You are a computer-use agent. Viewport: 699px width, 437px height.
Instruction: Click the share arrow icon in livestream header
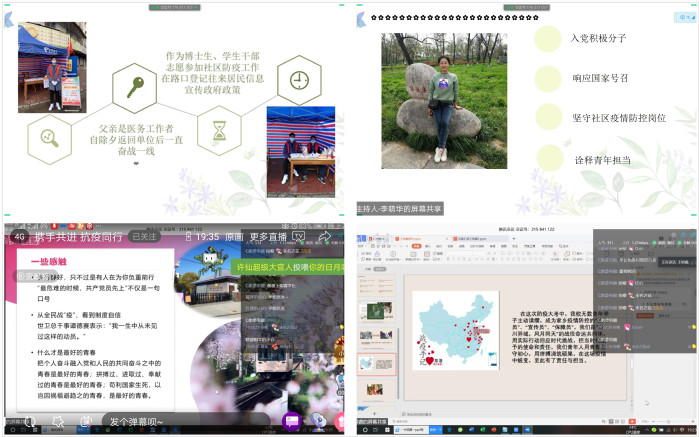[325, 237]
